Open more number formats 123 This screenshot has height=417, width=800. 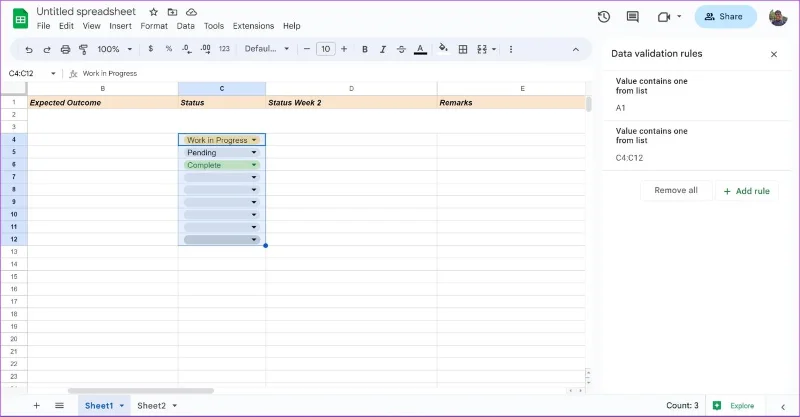[224, 48]
